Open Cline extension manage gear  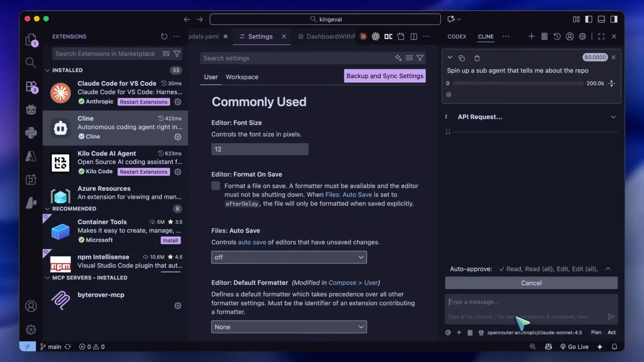point(178,137)
